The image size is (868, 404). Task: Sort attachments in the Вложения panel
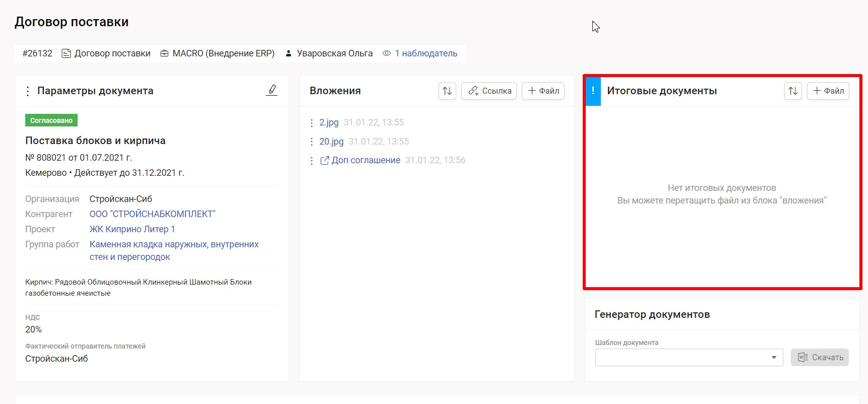tap(447, 91)
